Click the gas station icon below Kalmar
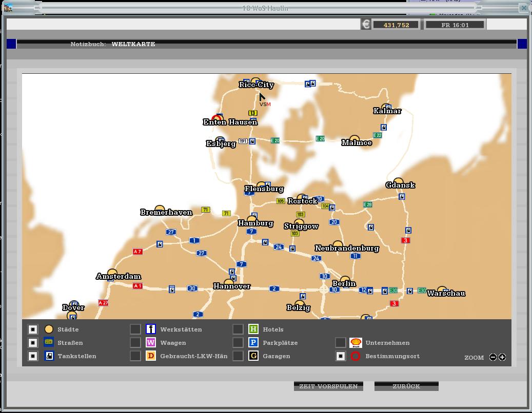The width and height of the screenshot is (532, 413). point(384,127)
